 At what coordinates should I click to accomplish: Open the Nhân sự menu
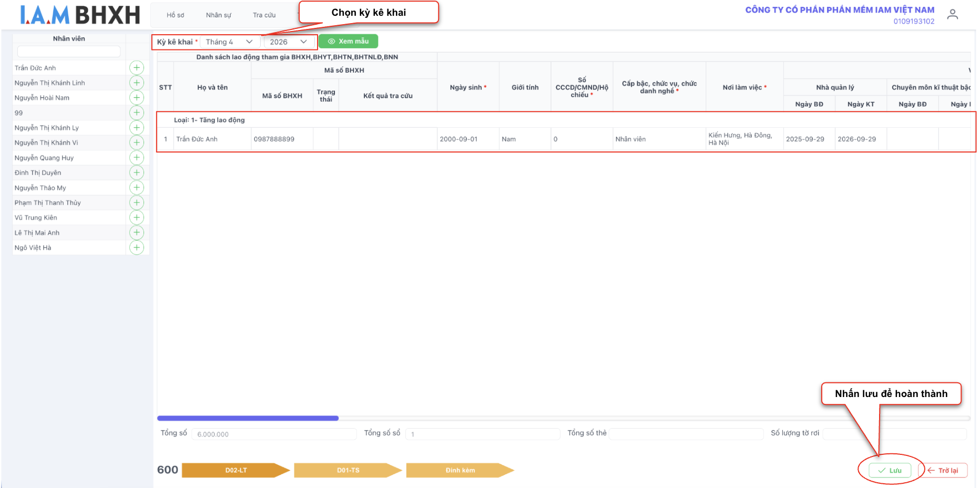(x=218, y=15)
